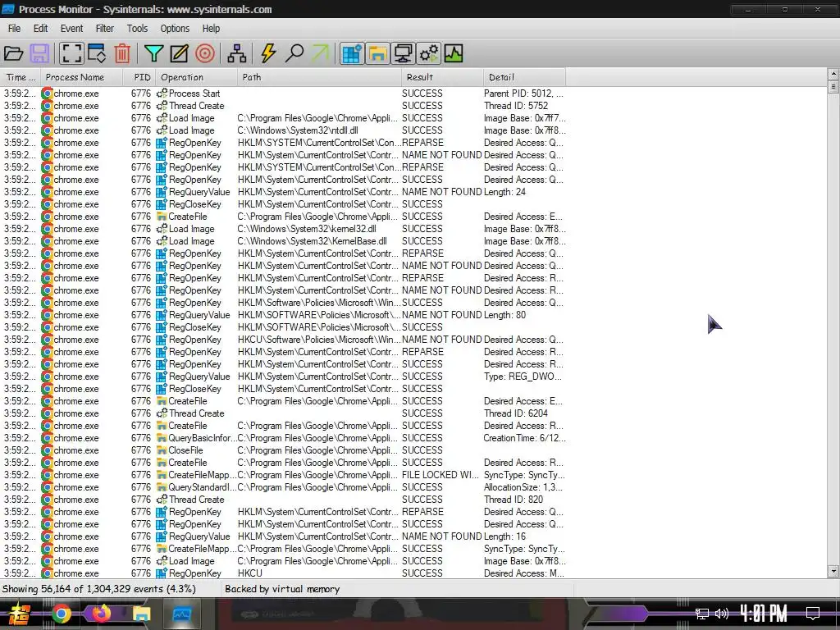
Task: Select the last RegOpenKey HKCU row
Action: click(283, 573)
